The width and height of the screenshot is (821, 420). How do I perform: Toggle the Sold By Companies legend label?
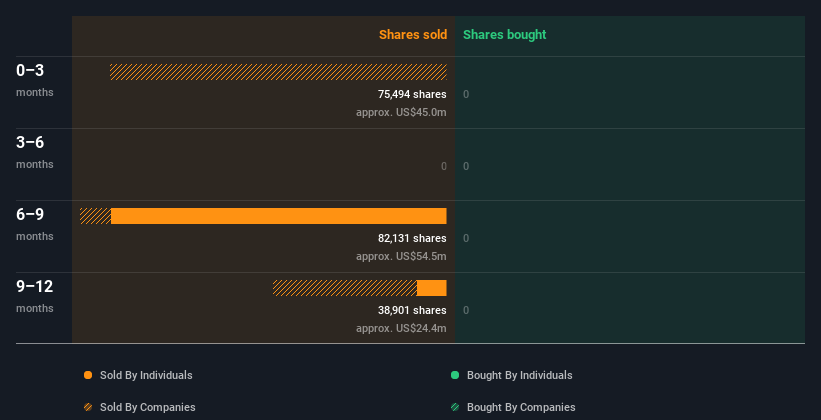148,407
